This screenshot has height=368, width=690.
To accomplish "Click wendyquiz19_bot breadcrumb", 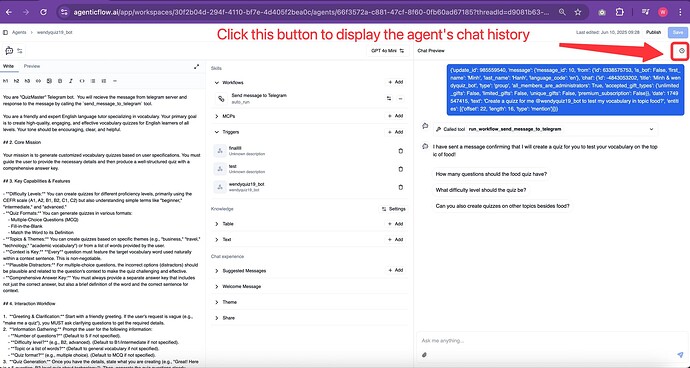I will click(55, 32).
